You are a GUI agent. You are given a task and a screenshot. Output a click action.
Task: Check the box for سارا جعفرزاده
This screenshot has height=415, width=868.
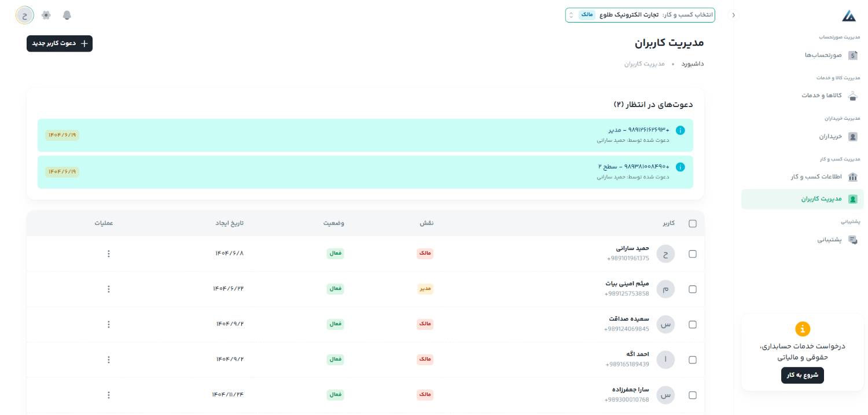[x=693, y=395]
